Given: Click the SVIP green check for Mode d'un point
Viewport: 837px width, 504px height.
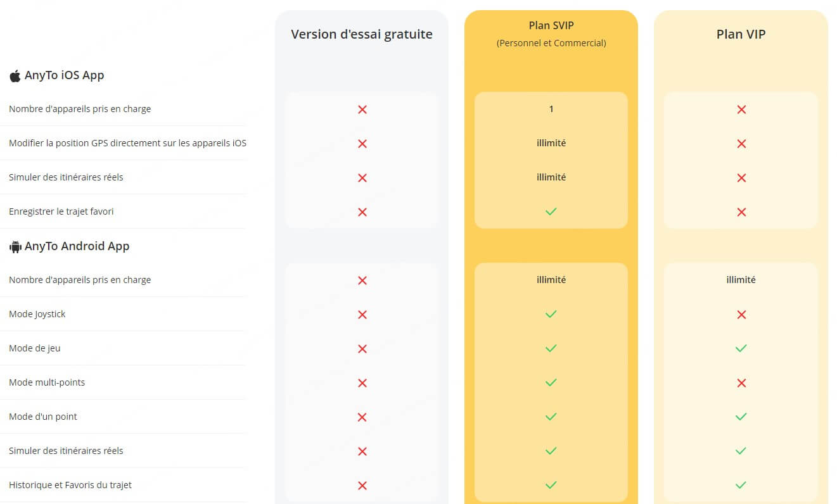Looking at the screenshot, I should tap(551, 417).
